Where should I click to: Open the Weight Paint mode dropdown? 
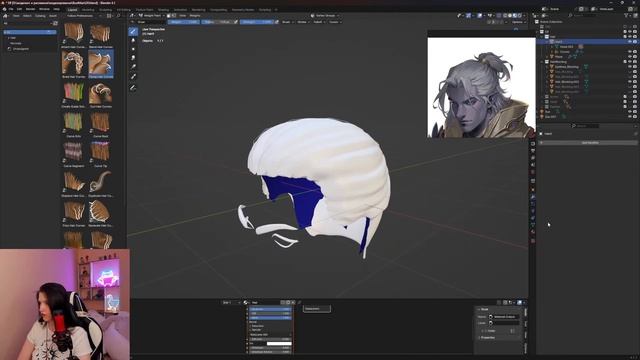click(153, 16)
